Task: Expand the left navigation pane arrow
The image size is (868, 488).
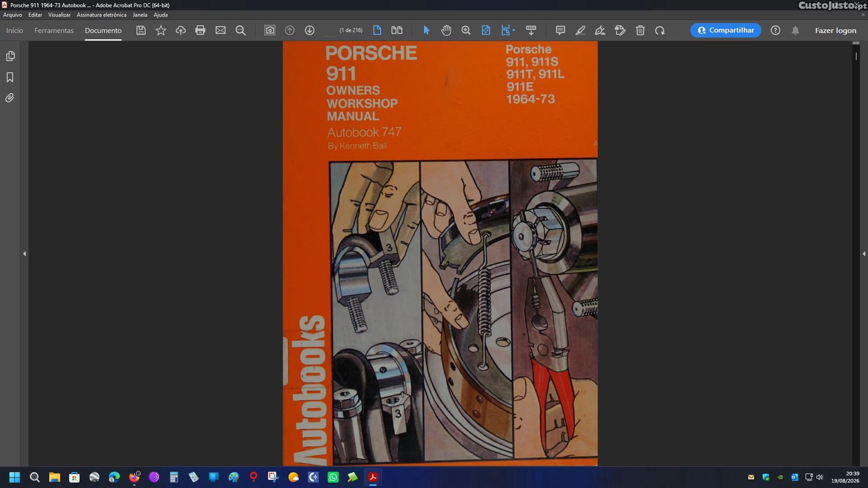Action: click(x=24, y=254)
